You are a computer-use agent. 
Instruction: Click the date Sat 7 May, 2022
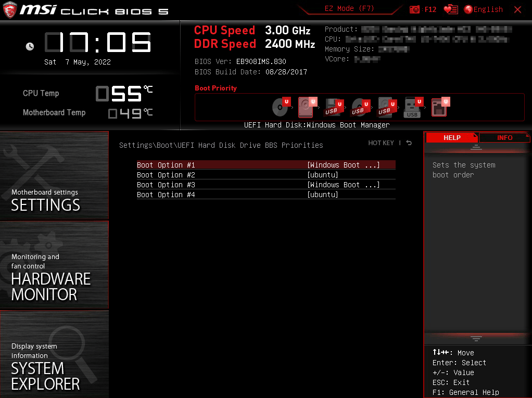coord(78,62)
